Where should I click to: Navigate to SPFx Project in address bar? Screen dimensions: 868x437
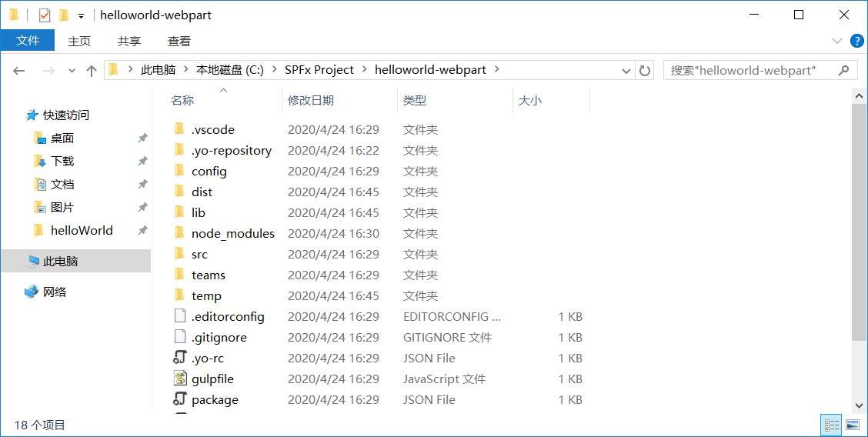coord(319,70)
